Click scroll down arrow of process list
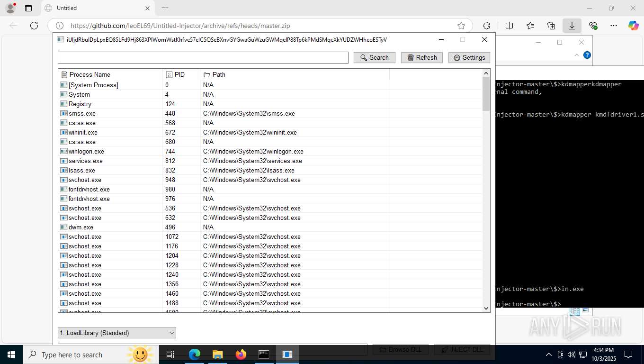This screenshot has height=364, width=644. (486, 308)
